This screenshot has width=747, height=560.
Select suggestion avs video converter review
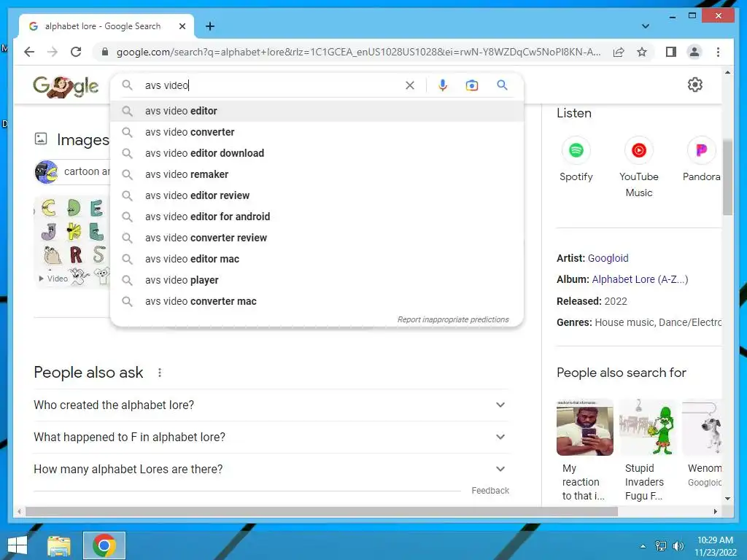[317, 238]
